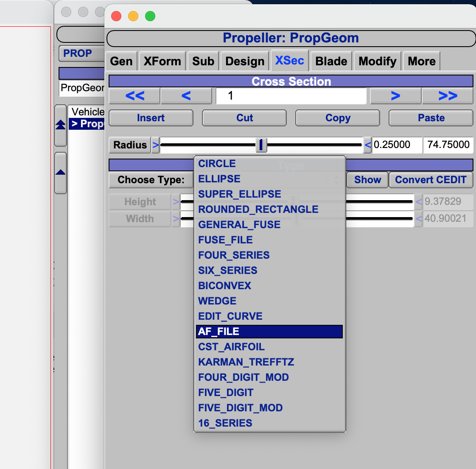Click Radius slider left range arrow
Image resolution: width=476 pixels, height=469 pixels.
[x=155, y=145]
